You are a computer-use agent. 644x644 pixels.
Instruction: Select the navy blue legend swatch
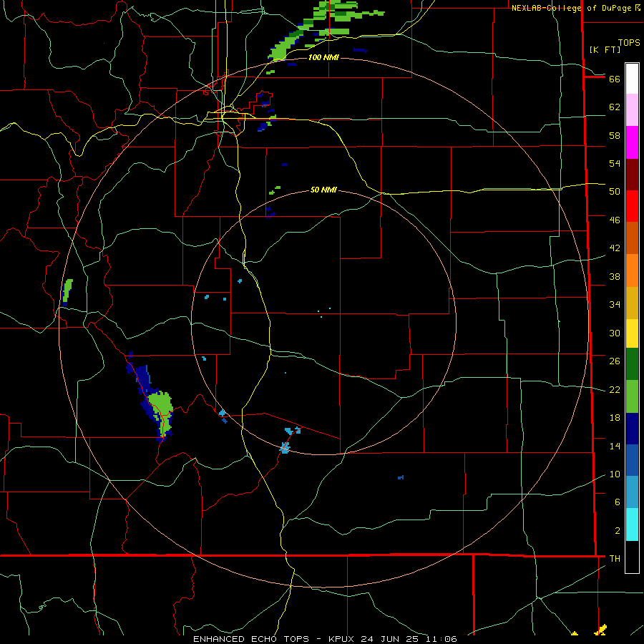click(x=632, y=429)
